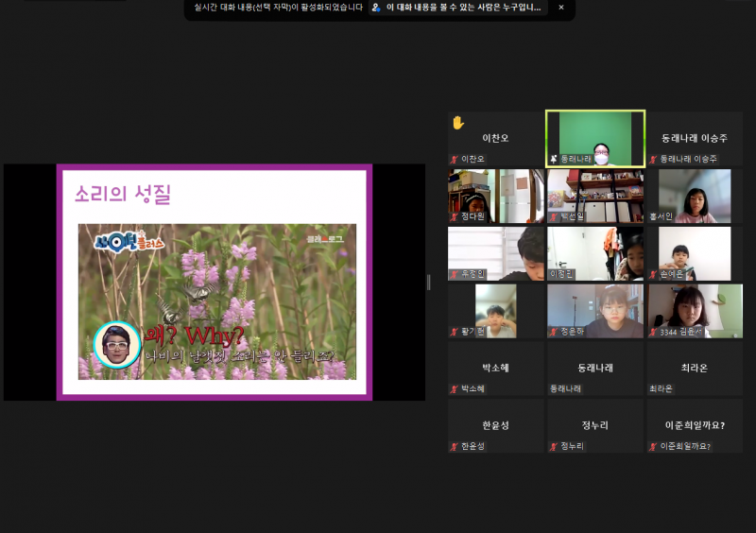This screenshot has width=756, height=533.
Task: Click the muted microphone icon beside 이찬오
Action: [454, 159]
